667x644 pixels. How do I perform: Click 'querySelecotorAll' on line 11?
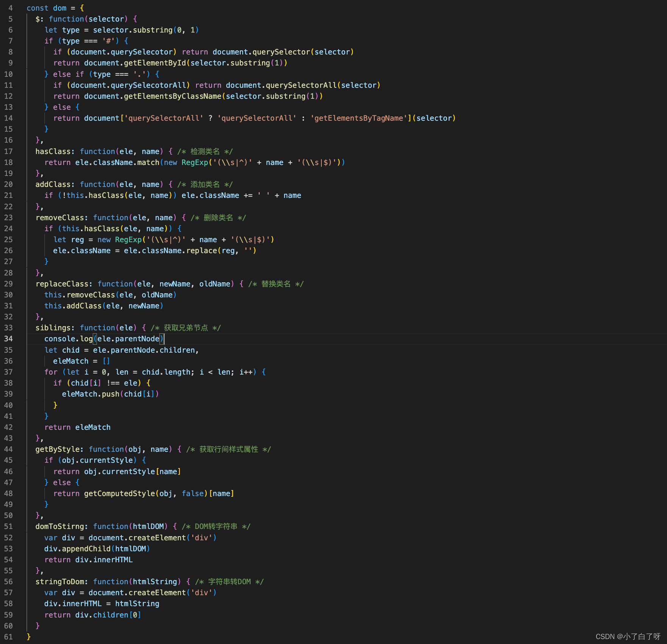(x=148, y=85)
